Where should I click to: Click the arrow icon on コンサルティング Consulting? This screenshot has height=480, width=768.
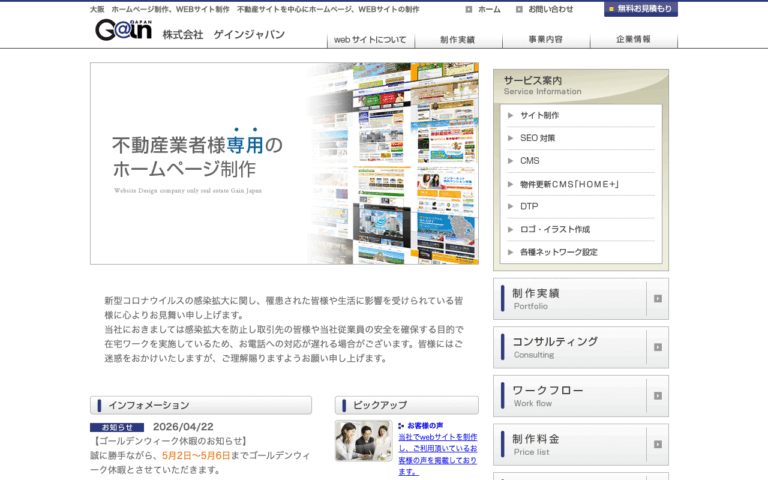click(x=658, y=347)
